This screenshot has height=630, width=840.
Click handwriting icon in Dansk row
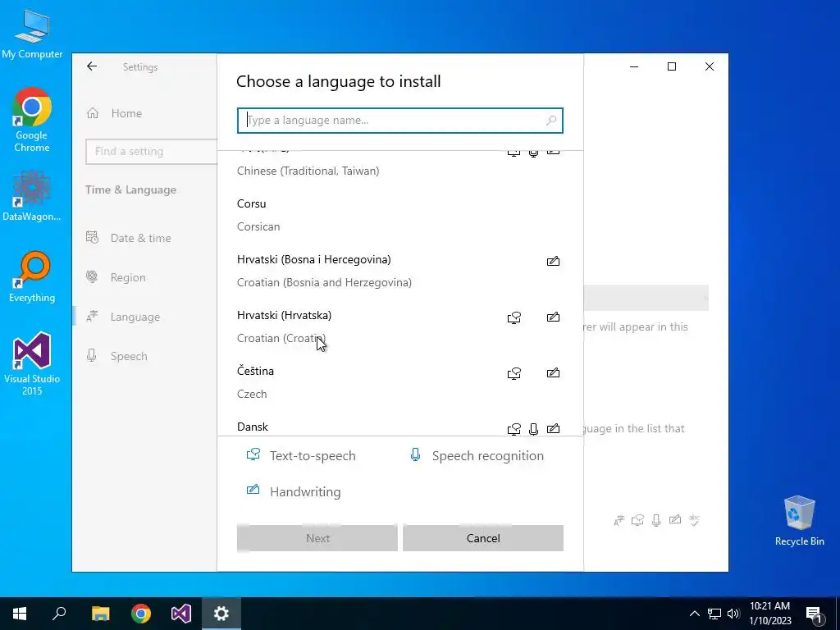(x=553, y=428)
